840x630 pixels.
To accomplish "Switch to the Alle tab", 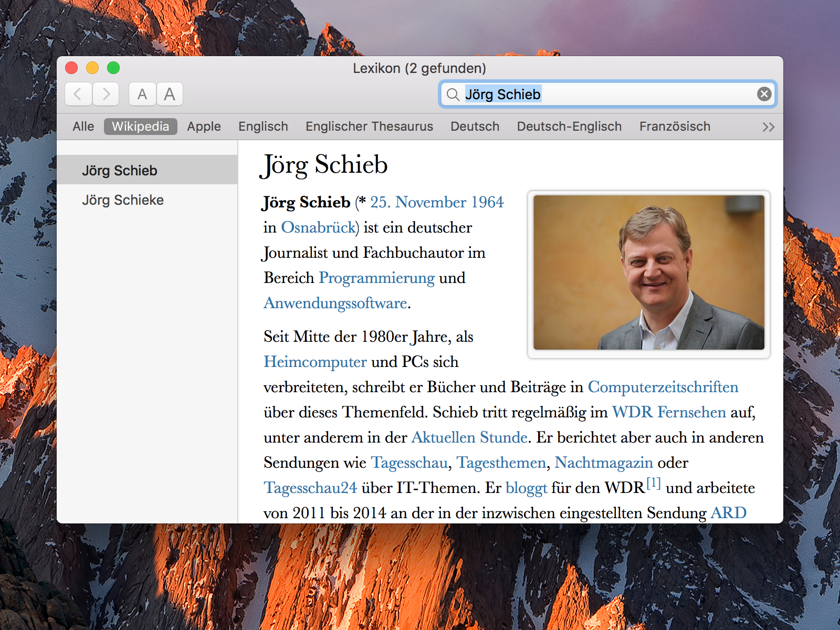I will (x=83, y=127).
